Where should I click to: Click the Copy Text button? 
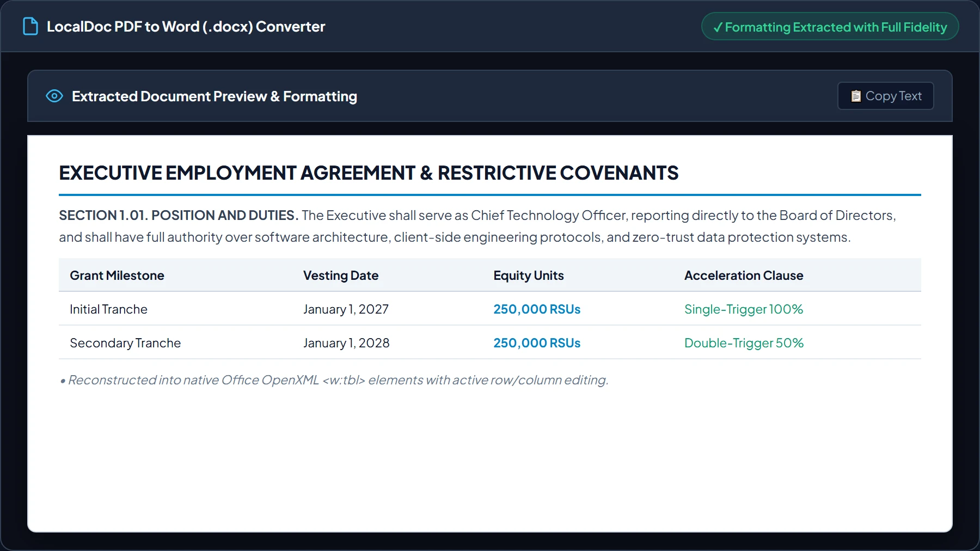[885, 96]
